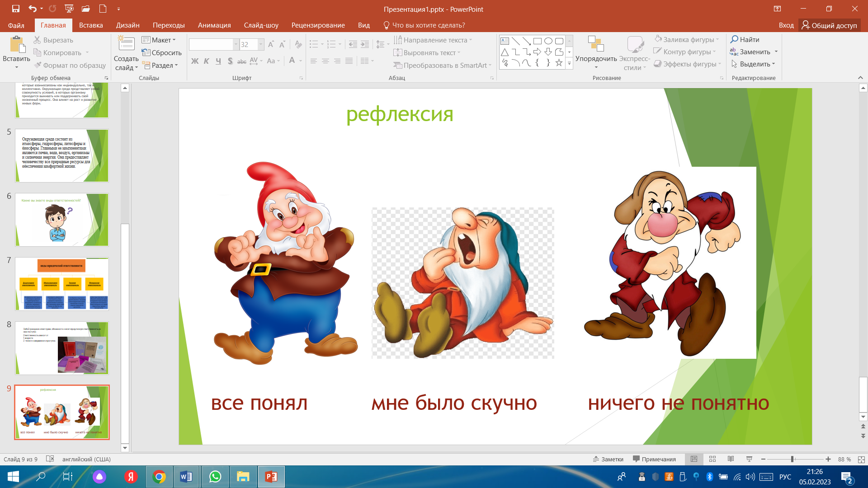This screenshot has height=488, width=868.
Task: Open Google Chrome from the taskbar
Action: (159, 477)
